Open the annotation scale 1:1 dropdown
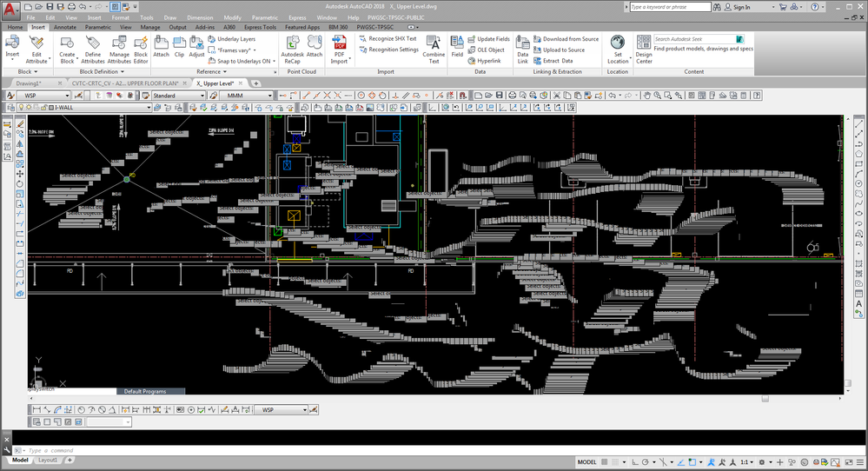Viewport: 868px width, 471px height. [746, 462]
